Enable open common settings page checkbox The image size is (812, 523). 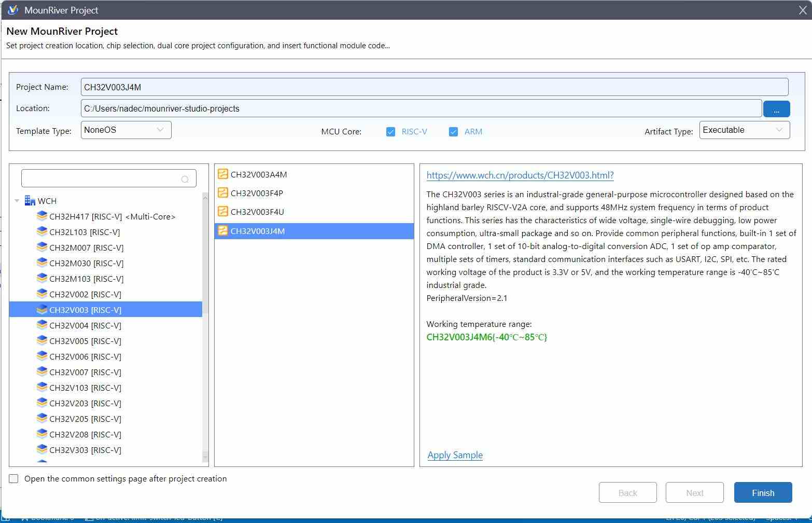[13, 478]
